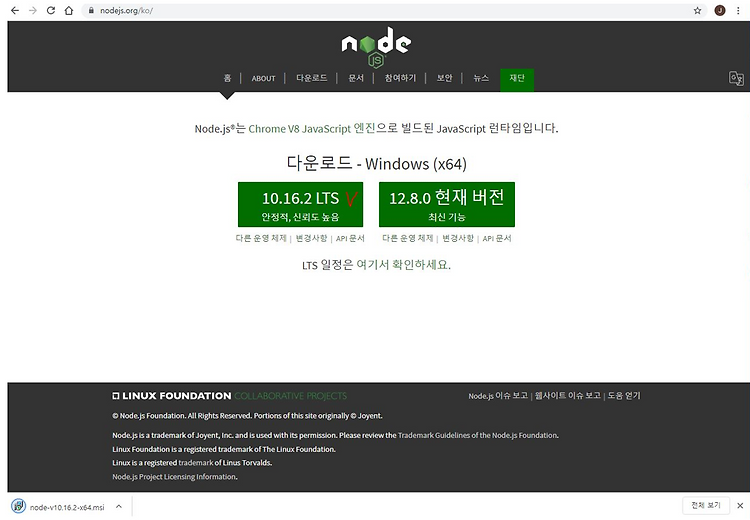The image size is (750, 520).
Task: Click LINUX FOUNDATION footer logo
Action: (x=172, y=396)
